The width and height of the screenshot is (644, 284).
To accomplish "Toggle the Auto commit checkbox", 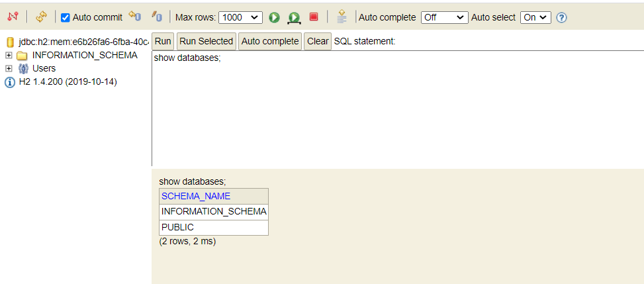I will 66,17.
